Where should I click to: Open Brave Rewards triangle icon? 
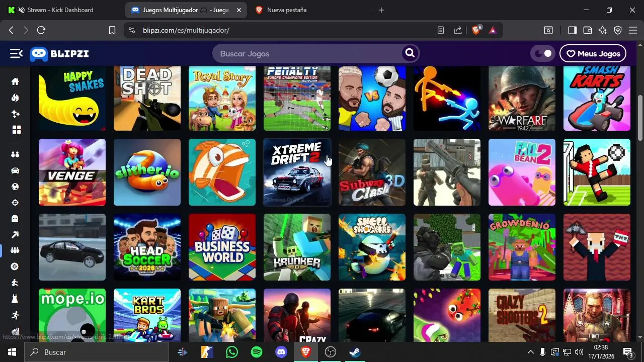(493, 30)
